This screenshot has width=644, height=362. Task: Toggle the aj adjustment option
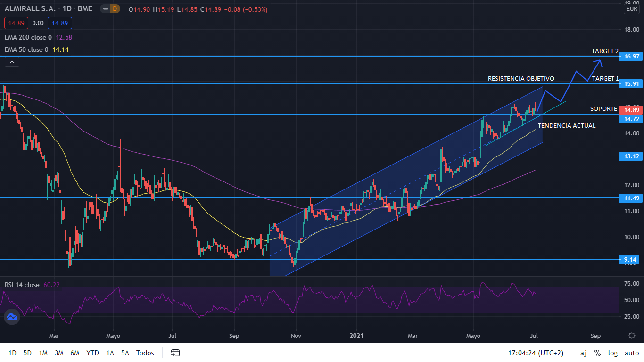(x=583, y=353)
